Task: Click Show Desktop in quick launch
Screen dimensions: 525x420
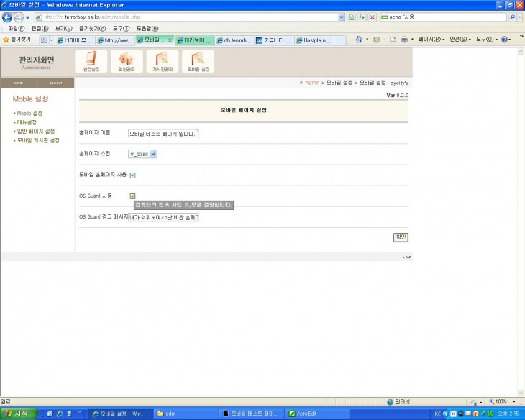Action: click(x=50, y=414)
